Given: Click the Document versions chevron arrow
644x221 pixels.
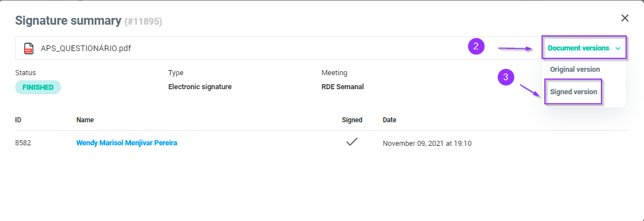Looking at the screenshot, I should pos(618,49).
